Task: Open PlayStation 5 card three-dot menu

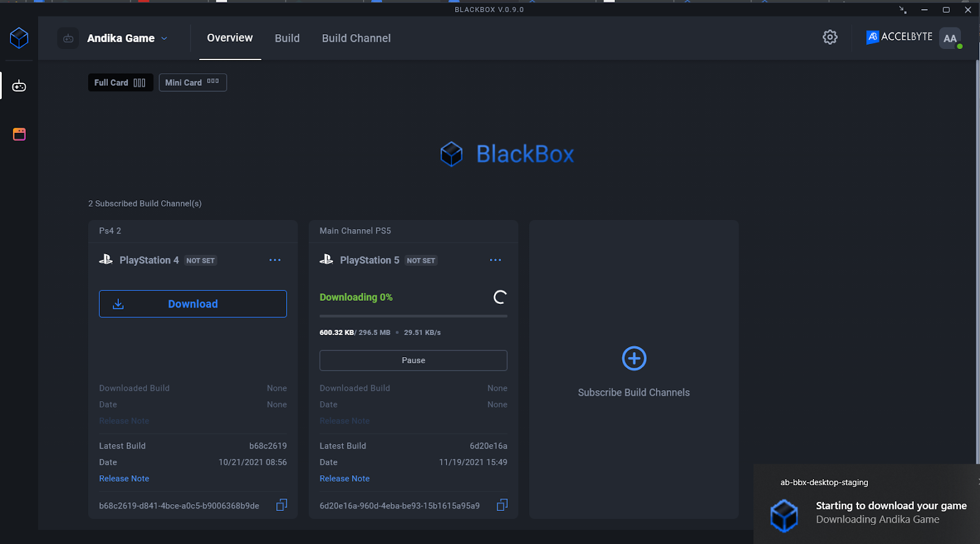Action: click(496, 260)
